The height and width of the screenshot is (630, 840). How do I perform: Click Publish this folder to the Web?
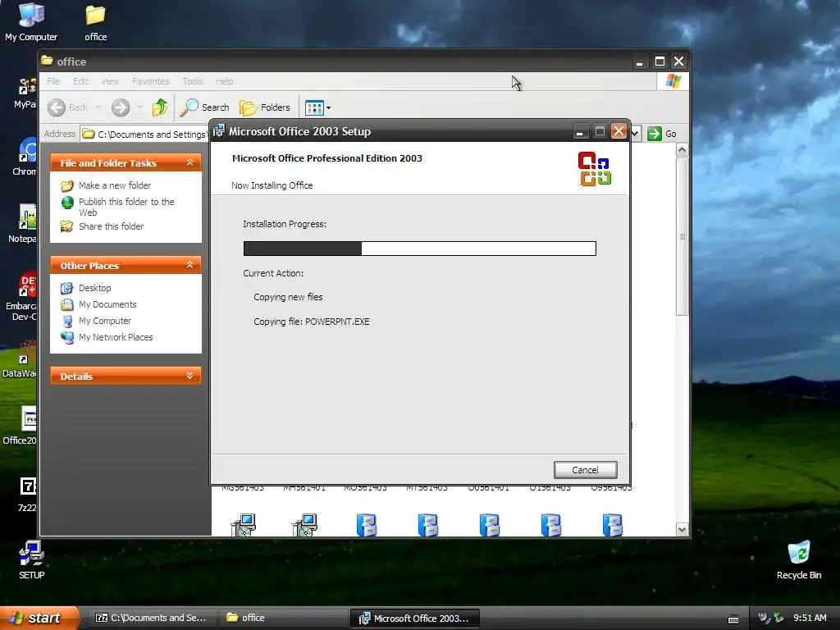tap(126, 207)
